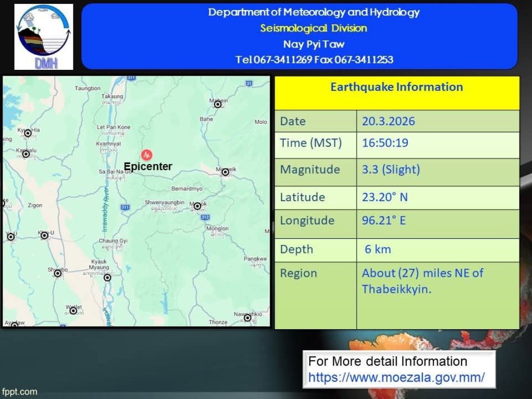Click the Kyauk Myaung town marker
The height and width of the screenshot is (399, 532).
click(107, 277)
